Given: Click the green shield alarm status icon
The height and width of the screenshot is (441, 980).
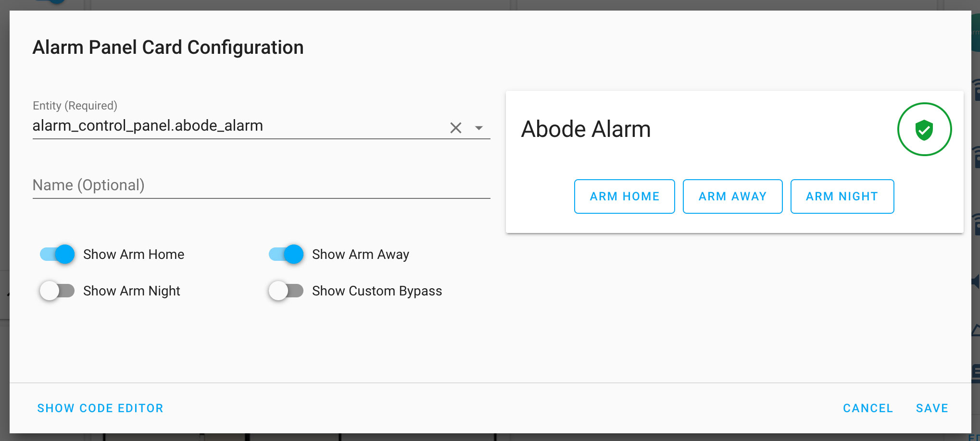Looking at the screenshot, I should tap(924, 129).
